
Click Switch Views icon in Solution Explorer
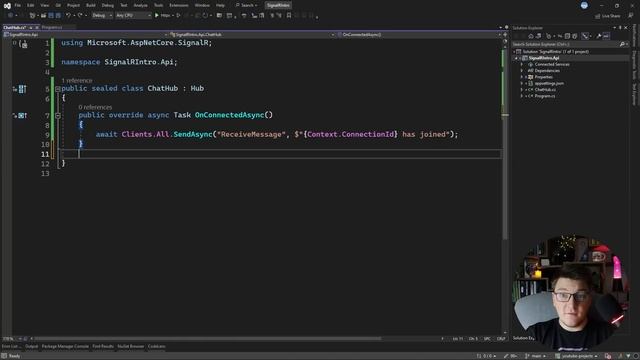click(539, 36)
